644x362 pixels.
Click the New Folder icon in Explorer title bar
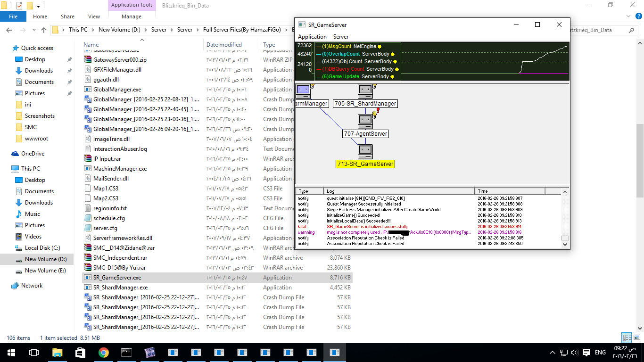pyautogui.click(x=30, y=6)
